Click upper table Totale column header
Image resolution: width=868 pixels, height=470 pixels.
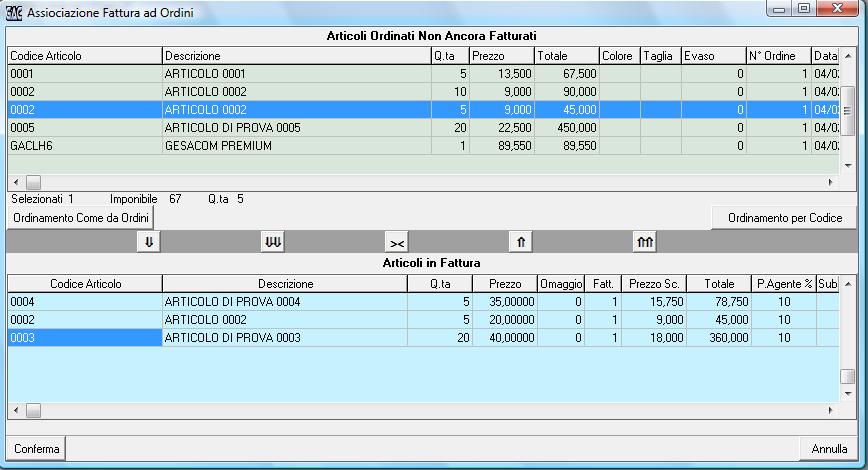(x=567, y=56)
